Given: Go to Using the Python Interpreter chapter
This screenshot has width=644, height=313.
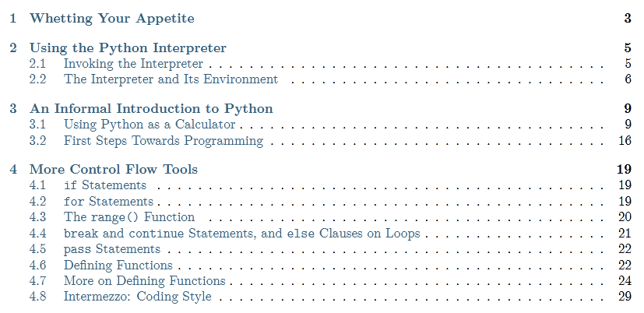Looking at the screenshot, I should pos(128,48).
